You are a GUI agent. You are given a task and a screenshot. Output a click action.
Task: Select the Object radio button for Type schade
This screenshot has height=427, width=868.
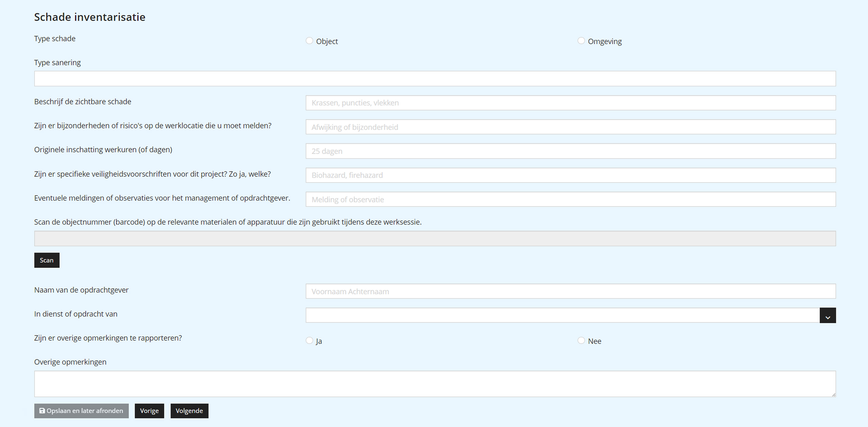point(310,40)
